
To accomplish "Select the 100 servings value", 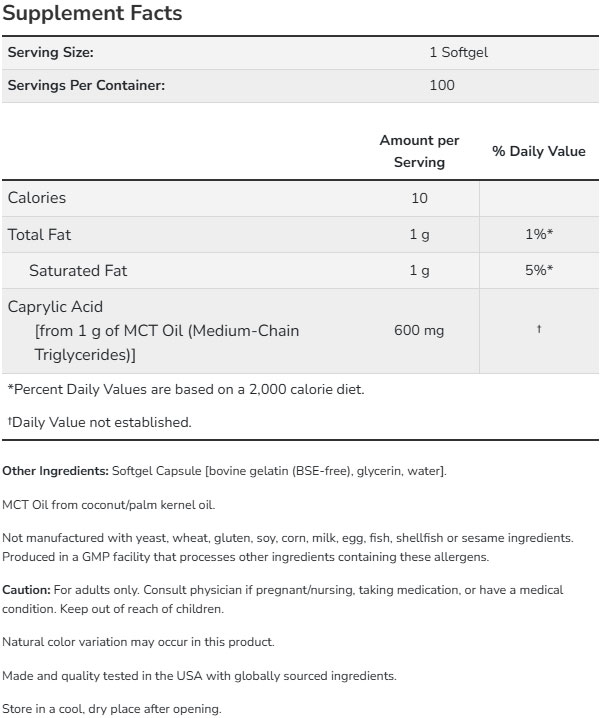I will pyautogui.click(x=441, y=85).
